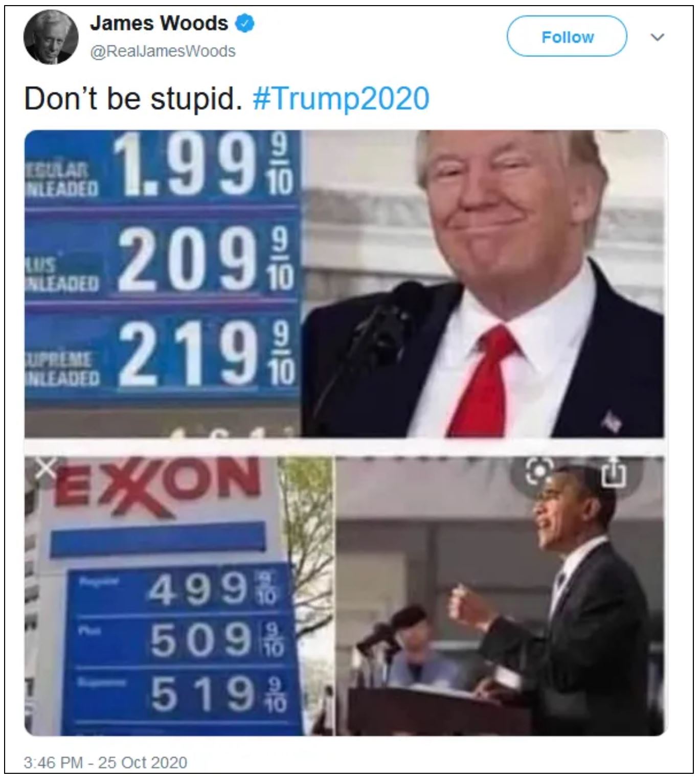Click the 3:46 PM - 25 Oct 2020 timestamp
Image resolution: width=700 pixels, height=781 pixels.
(105, 762)
